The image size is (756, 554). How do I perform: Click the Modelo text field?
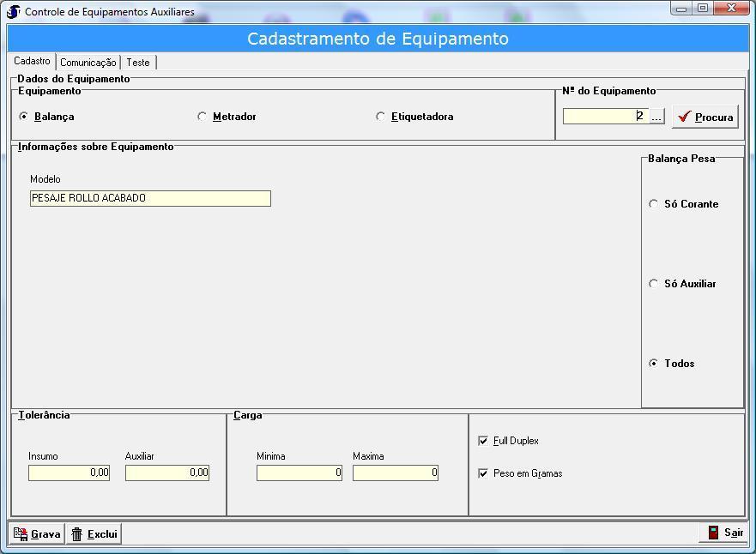150,198
